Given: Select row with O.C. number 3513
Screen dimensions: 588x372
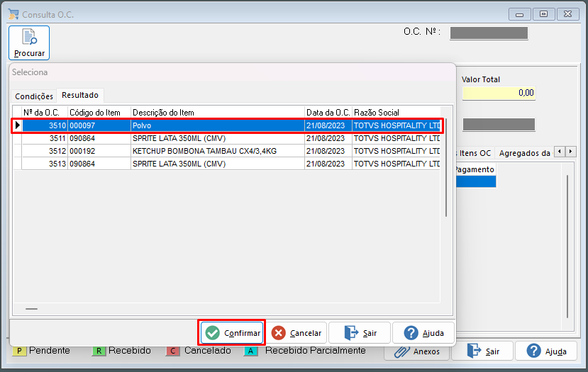Looking at the screenshot, I should coord(227,164).
